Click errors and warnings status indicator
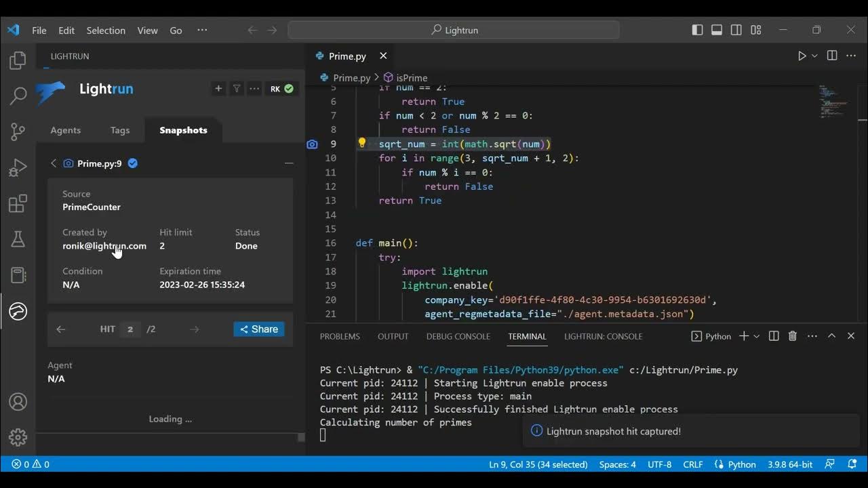This screenshot has height=488, width=868. coord(31,464)
